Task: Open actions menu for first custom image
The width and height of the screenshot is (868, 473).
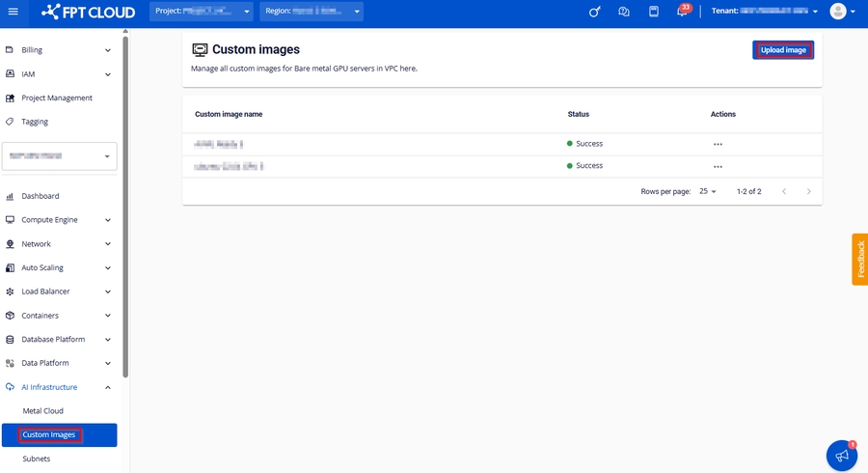Action: tap(718, 144)
